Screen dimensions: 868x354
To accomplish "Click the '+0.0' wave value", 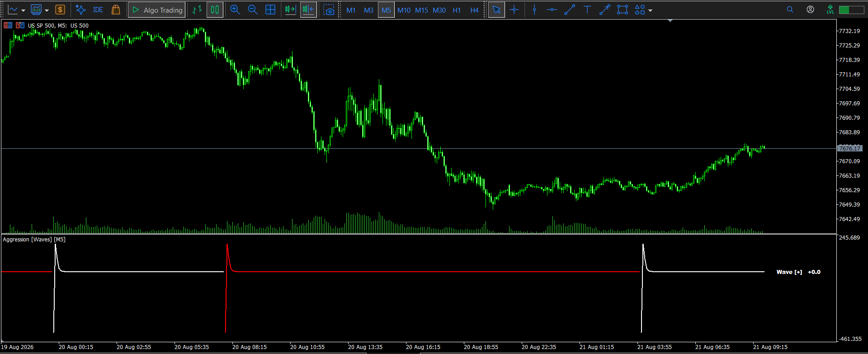I will pos(814,272).
